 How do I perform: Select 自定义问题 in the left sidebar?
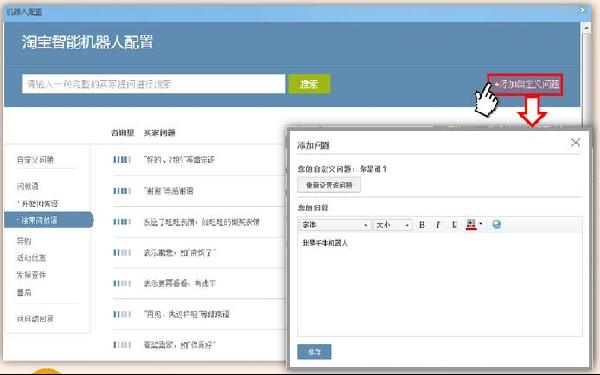35,160
